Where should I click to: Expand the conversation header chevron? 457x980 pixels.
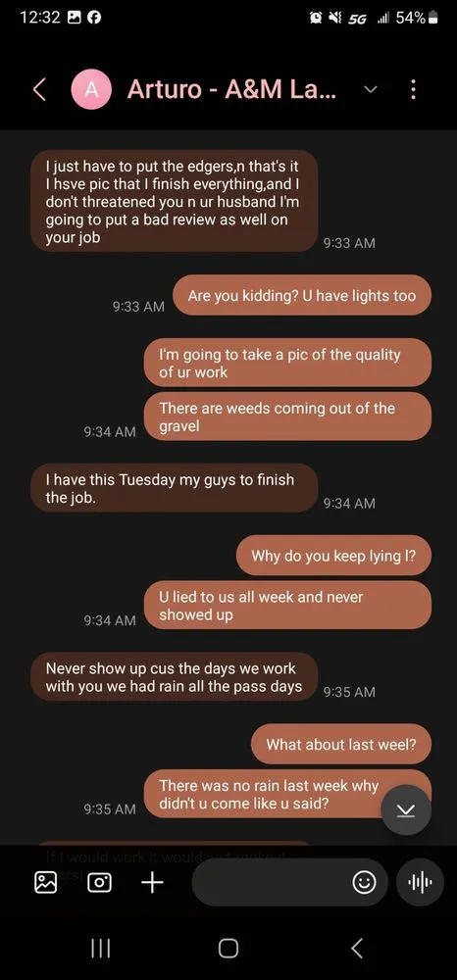(x=371, y=90)
